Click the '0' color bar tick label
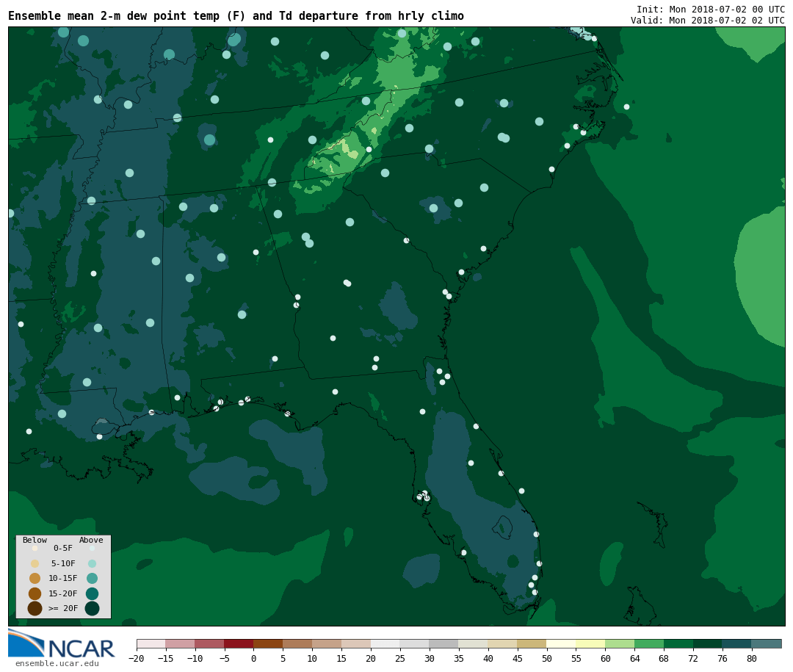The height and width of the screenshot is (672, 793). pyautogui.click(x=253, y=658)
